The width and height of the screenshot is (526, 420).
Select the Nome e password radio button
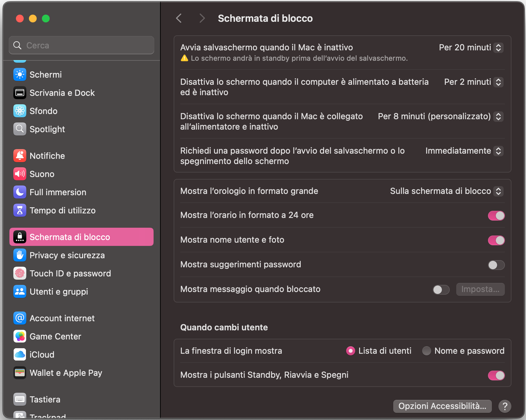(426, 351)
